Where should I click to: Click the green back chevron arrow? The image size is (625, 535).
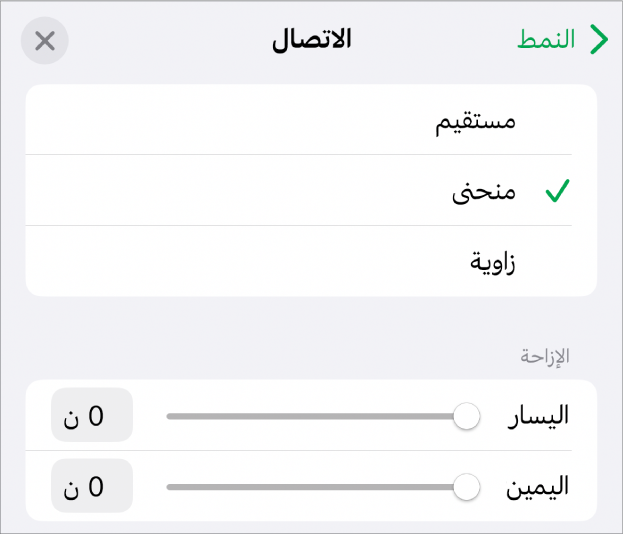(x=599, y=40)
